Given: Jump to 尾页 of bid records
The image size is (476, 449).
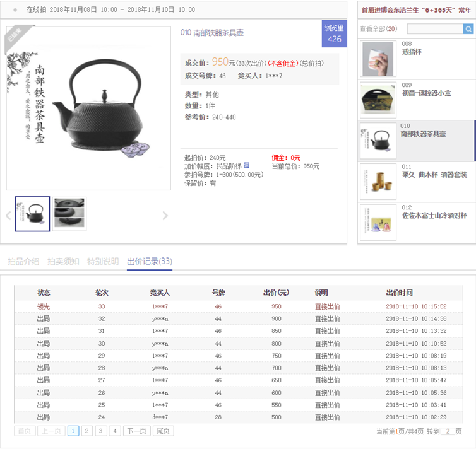Looking at the screenshot, I should coord(163,431).
